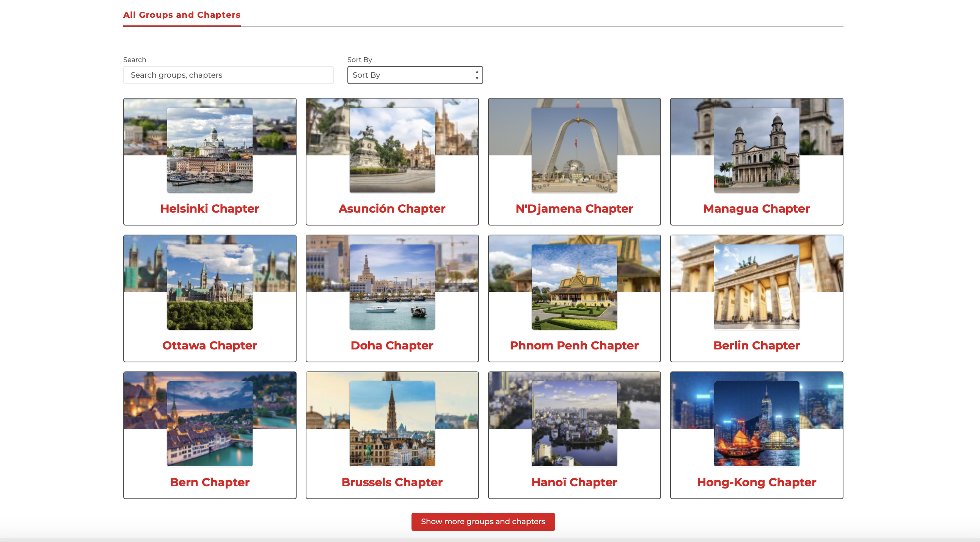This screenshot has width=980, height=542.
Task: Click the Brussels Chapter tower image
Action: (392, 423)
